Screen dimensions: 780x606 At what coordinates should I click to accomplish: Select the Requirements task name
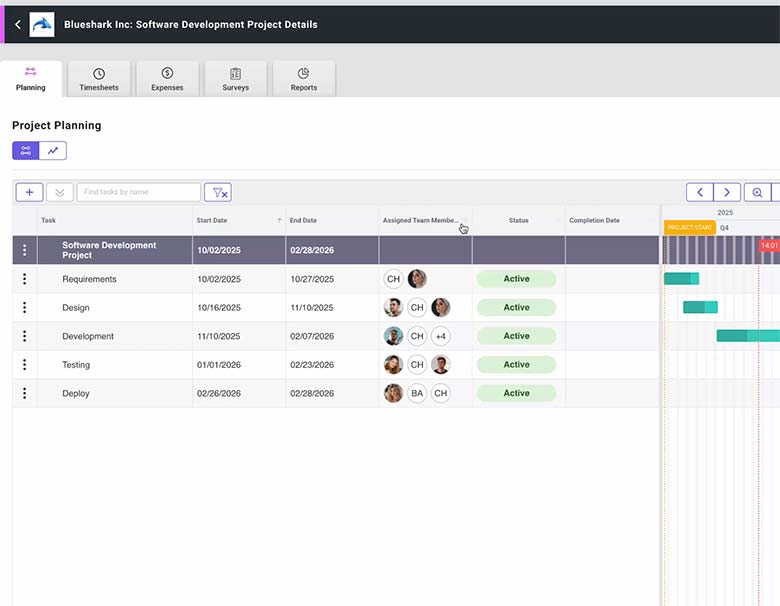point(89,279)
